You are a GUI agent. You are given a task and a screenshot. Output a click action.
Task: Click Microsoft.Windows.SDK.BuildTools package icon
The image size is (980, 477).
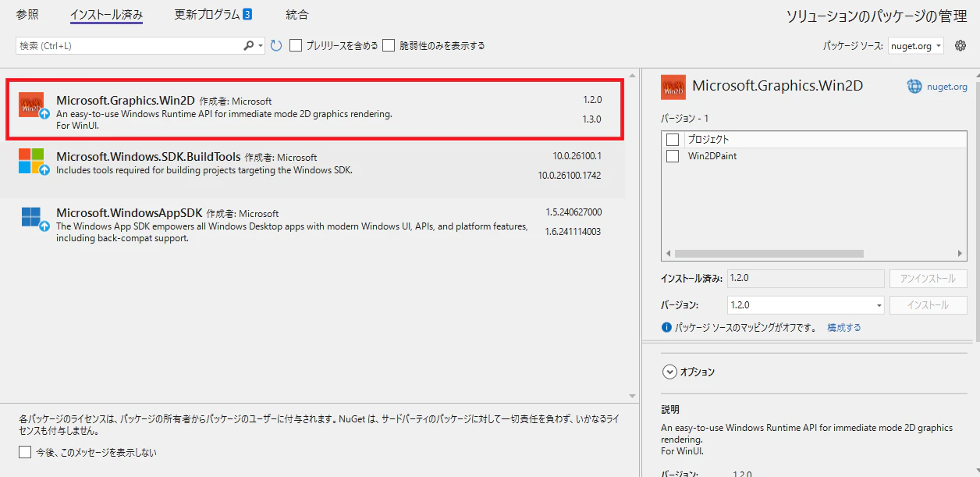(31, 161)
